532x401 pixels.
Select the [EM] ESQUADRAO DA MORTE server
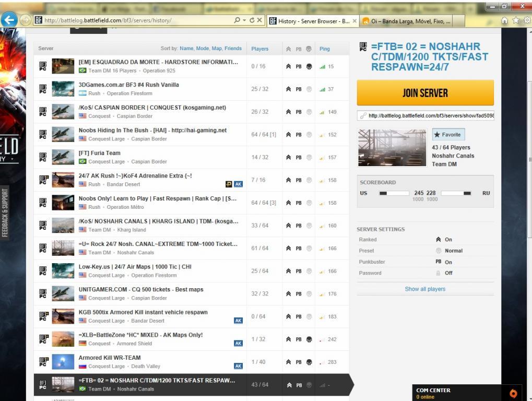point(192,66)
